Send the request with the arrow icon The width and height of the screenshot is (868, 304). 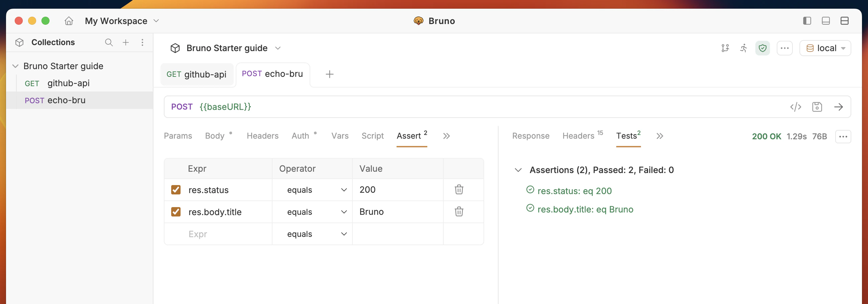(x=838, y=107)
